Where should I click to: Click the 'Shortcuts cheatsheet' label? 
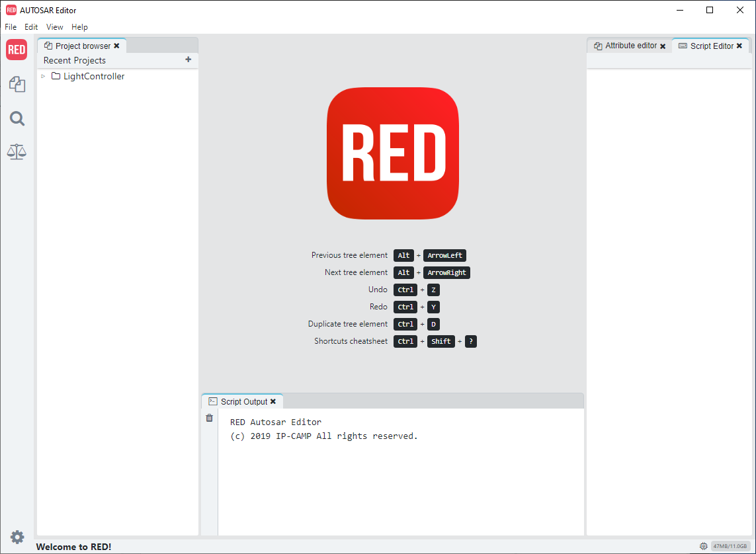pos(351,341)
